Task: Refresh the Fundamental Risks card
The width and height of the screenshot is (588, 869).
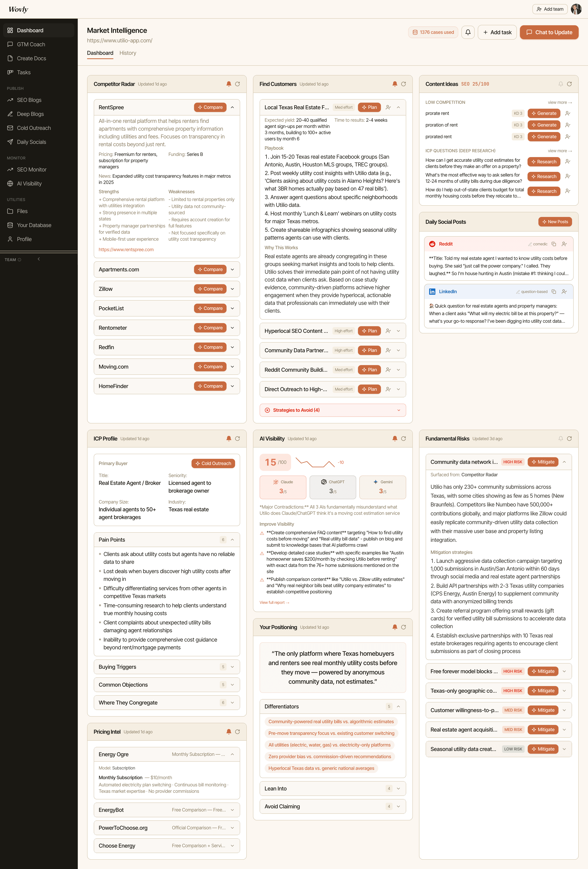Action: click(569, 439)
